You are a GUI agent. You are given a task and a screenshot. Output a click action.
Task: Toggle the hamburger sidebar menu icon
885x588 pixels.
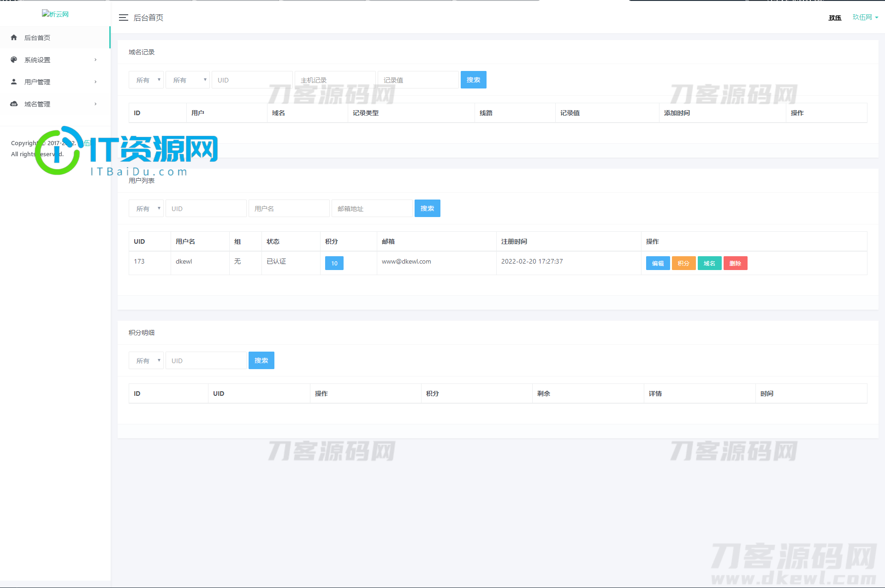(123, 18)
